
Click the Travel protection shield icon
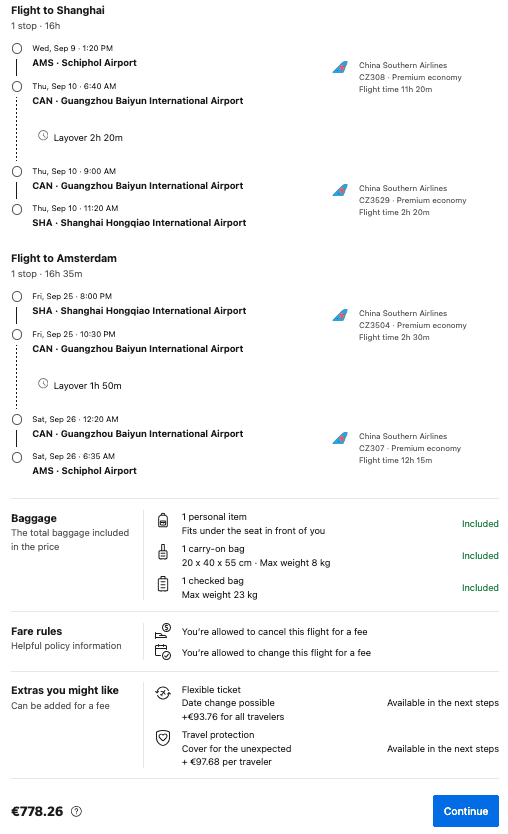(163, 738)
